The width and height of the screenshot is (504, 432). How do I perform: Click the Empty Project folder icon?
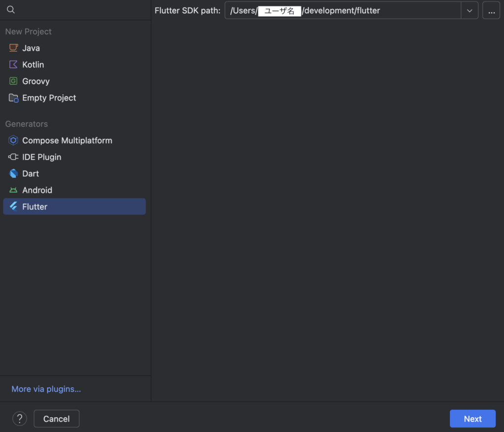tap(13, 98)
